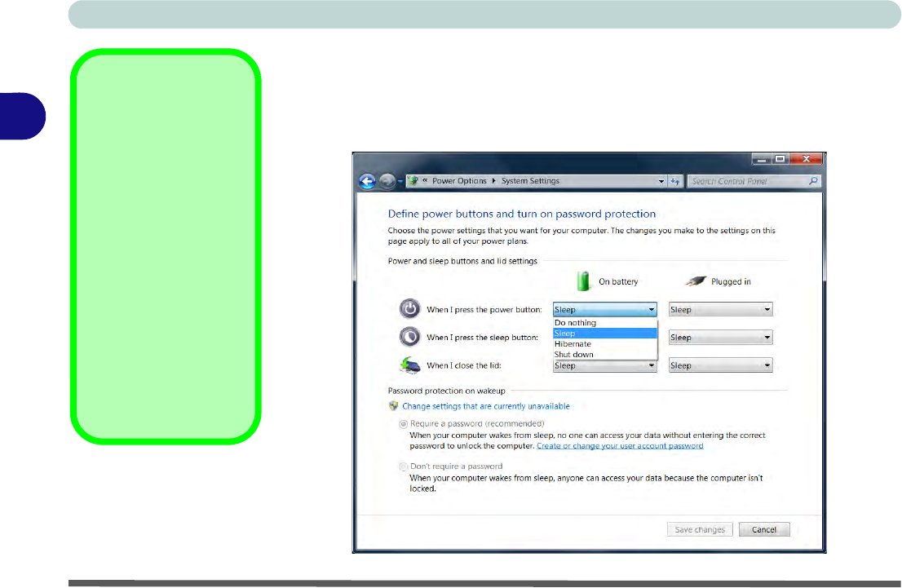Click the 'Plugged in' column heading

731,281
